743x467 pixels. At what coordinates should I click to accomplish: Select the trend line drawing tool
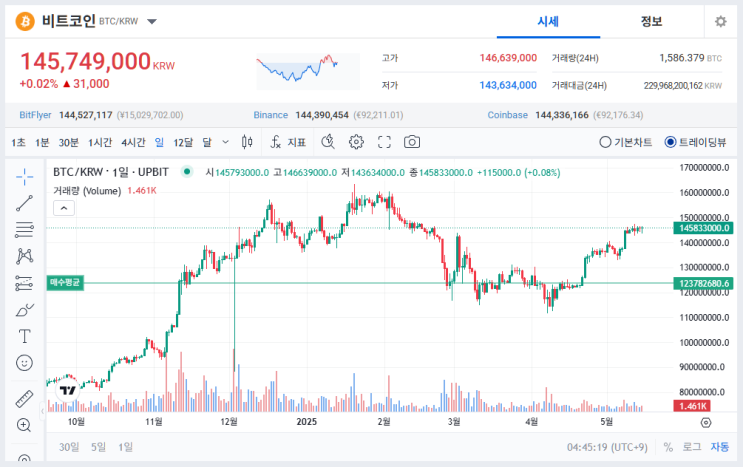pyautogui.click(x=24, y=203)
